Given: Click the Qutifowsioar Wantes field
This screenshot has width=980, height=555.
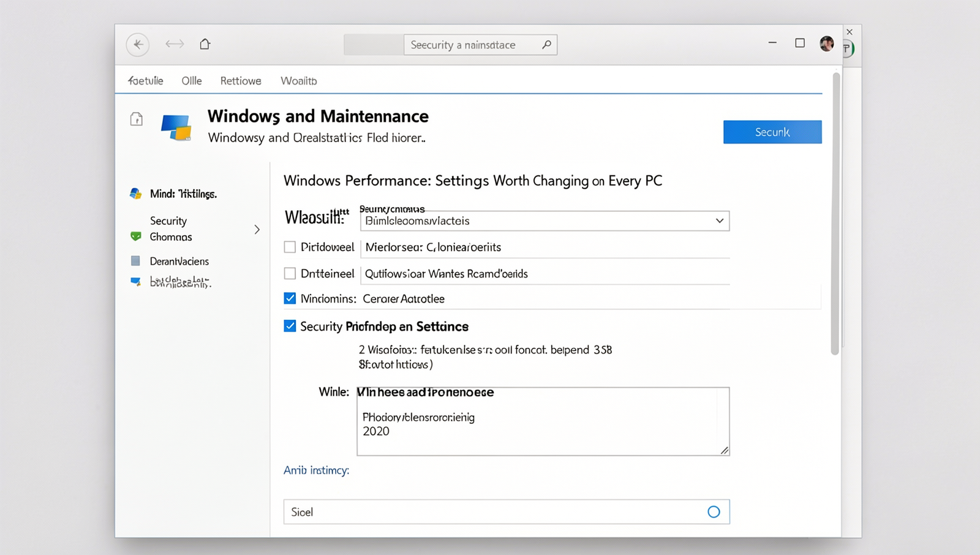Looking at the screenshot, I should [545, 273].
